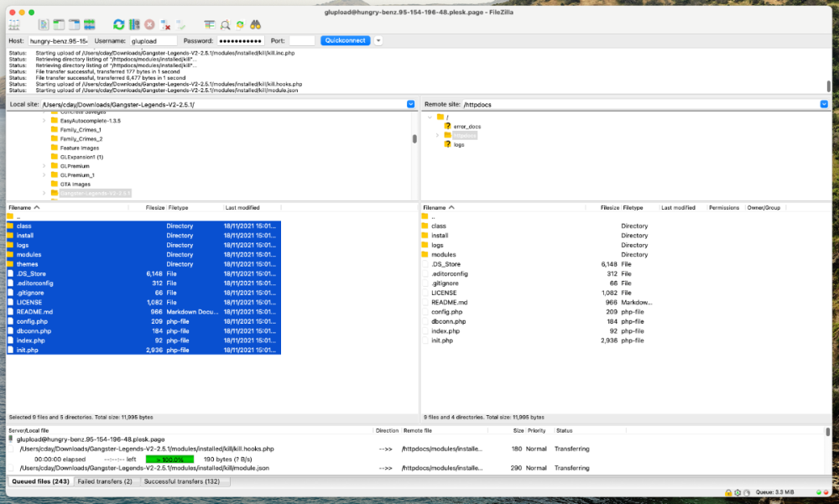The height and width of the screenshot is (504, 839).
Task: Cancel the current transfer operation
Action: (x=149, y=23)
